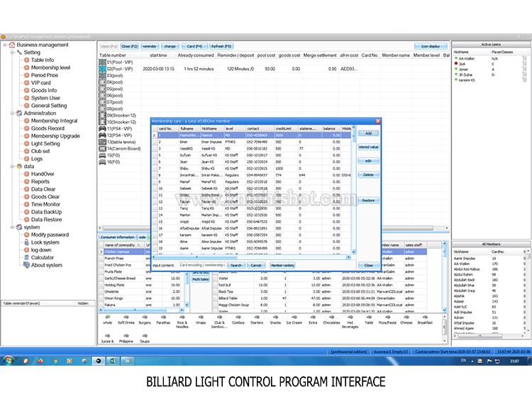Click the Light Setting icon in the sidebar
The height and width of the screenshot is (399, 532).
tap(25, 144)
